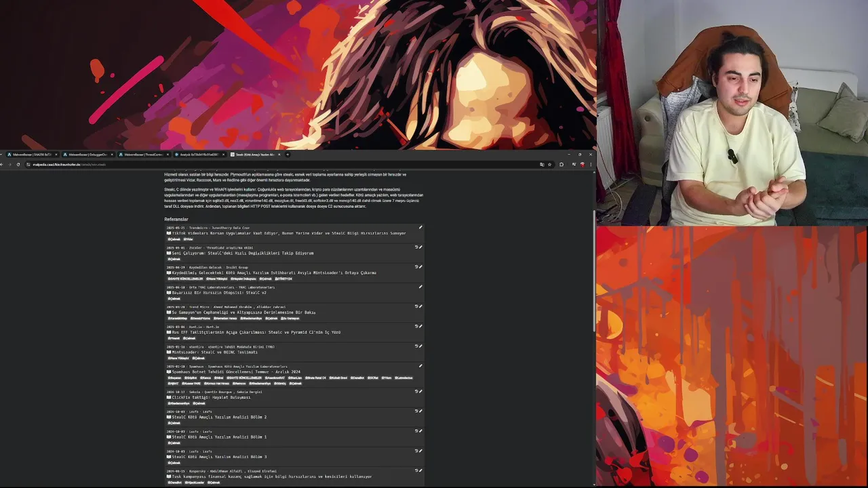Switch to MalwareBazaar DebuggerCheck tab
868x488 pixels.
[x=87, y=155]
